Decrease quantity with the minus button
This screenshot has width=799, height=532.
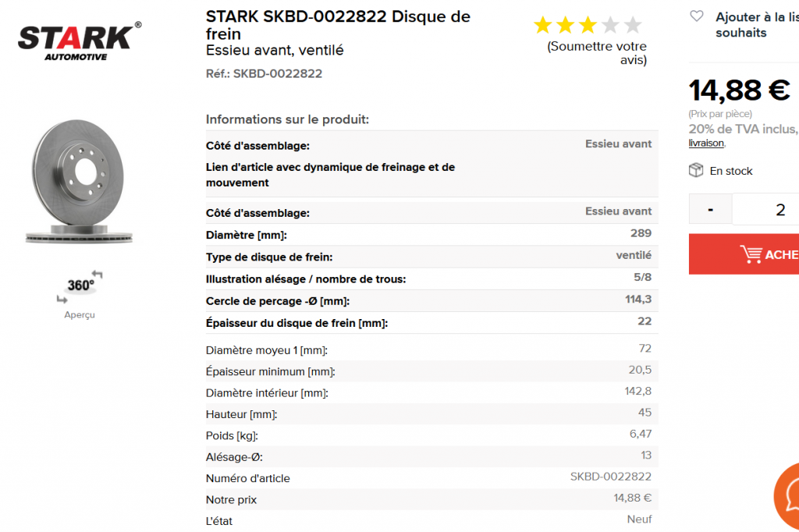710,209
